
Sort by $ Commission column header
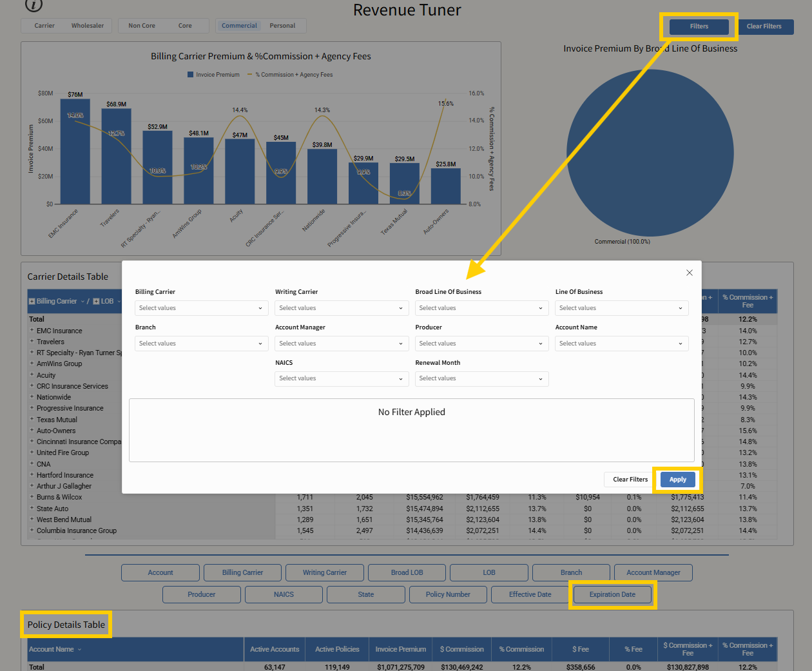(x=462, y=649)
